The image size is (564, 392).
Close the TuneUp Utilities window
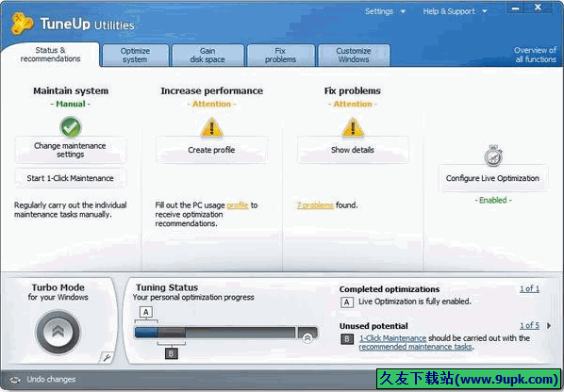click(538, 8)
